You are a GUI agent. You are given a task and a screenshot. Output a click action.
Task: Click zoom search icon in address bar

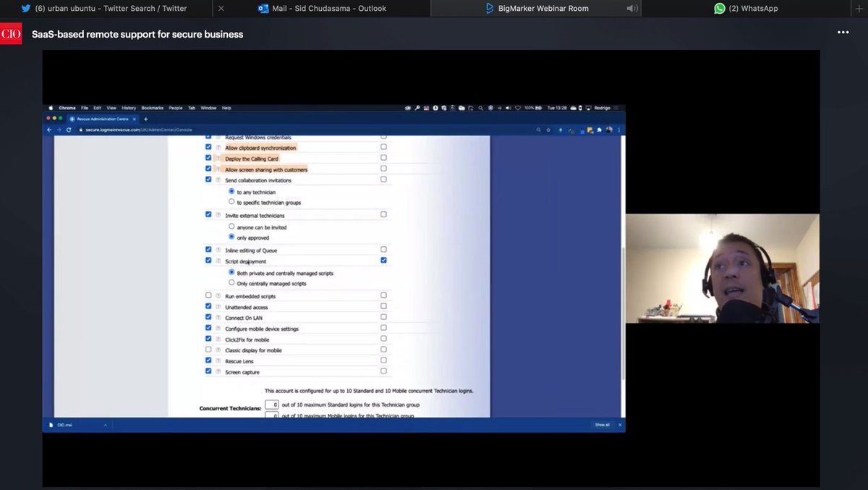(539, 130)
